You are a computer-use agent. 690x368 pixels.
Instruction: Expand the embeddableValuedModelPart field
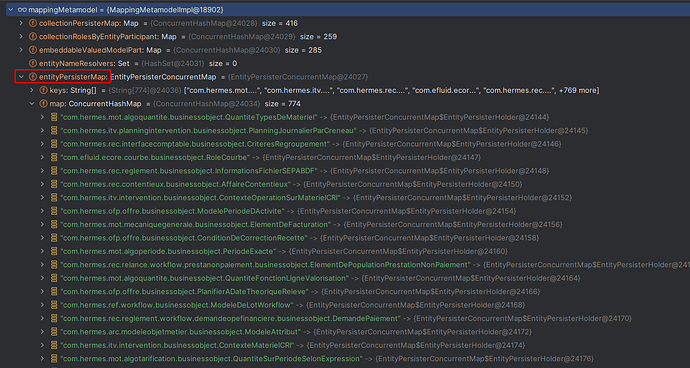(21, 50)
